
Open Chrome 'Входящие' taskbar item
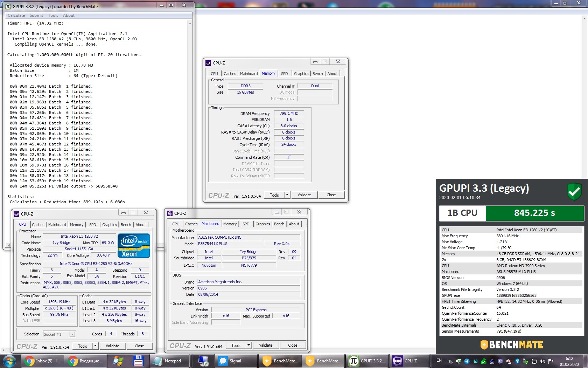coord(85,361)
